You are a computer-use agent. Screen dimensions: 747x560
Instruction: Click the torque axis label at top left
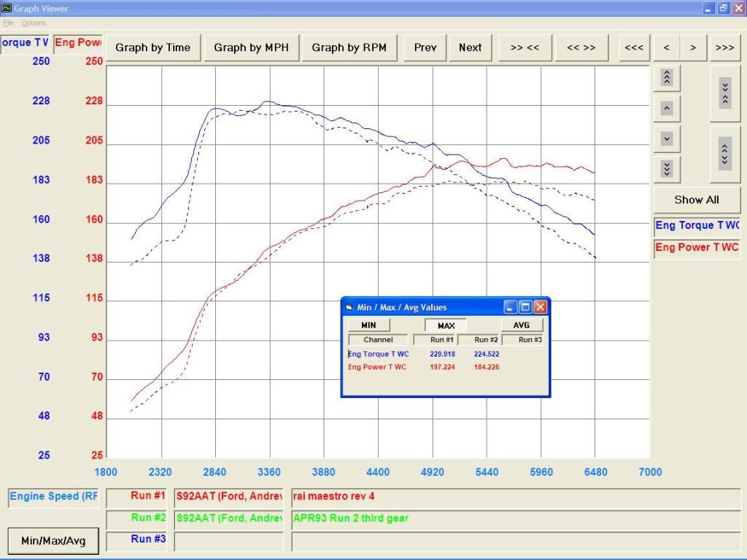click(x=24, y=43)
